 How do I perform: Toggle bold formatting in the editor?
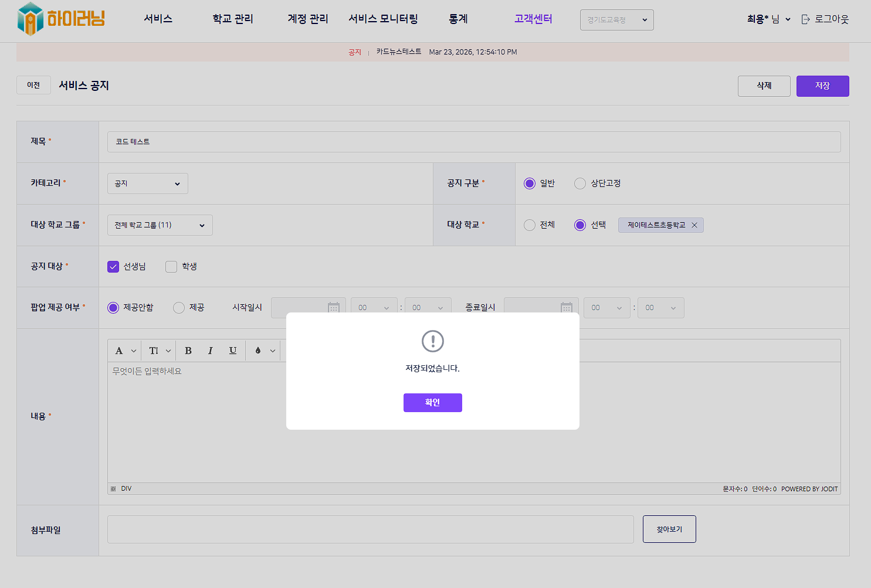tap(188, 351)
